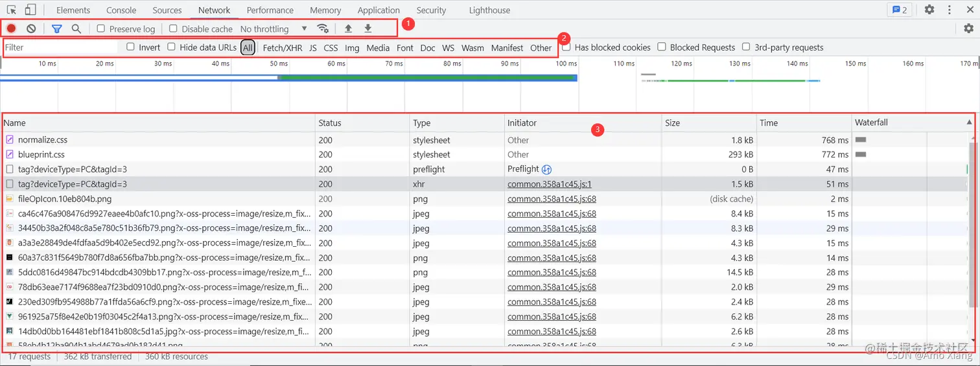Go to the Security tab
Screen dimensions: 980x366
432,10
